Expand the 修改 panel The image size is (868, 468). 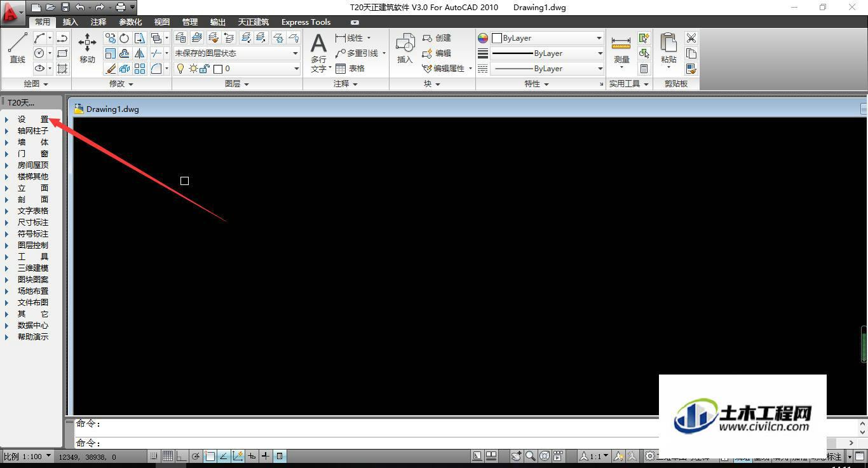tap(121, 84)
